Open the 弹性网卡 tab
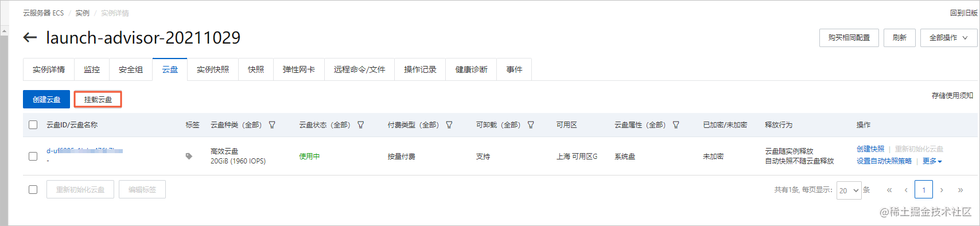This screenshot has height=226, width=980. pyautogui.click(x=299, y=69)
